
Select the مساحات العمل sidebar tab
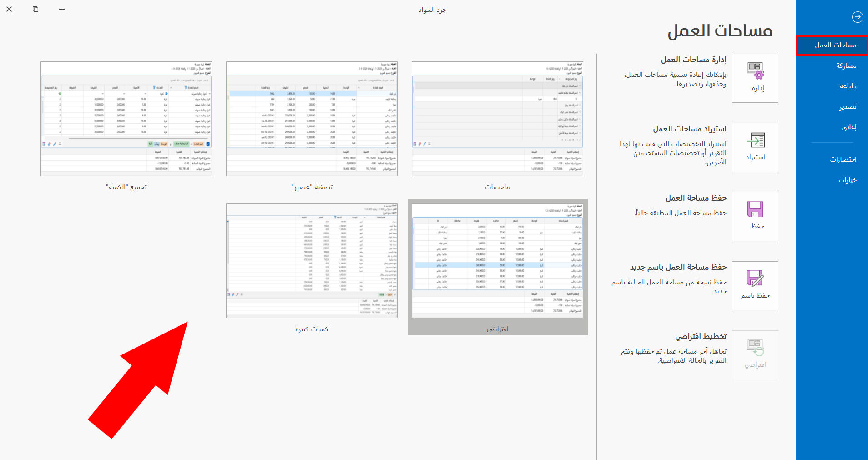(x=832, y=45)
